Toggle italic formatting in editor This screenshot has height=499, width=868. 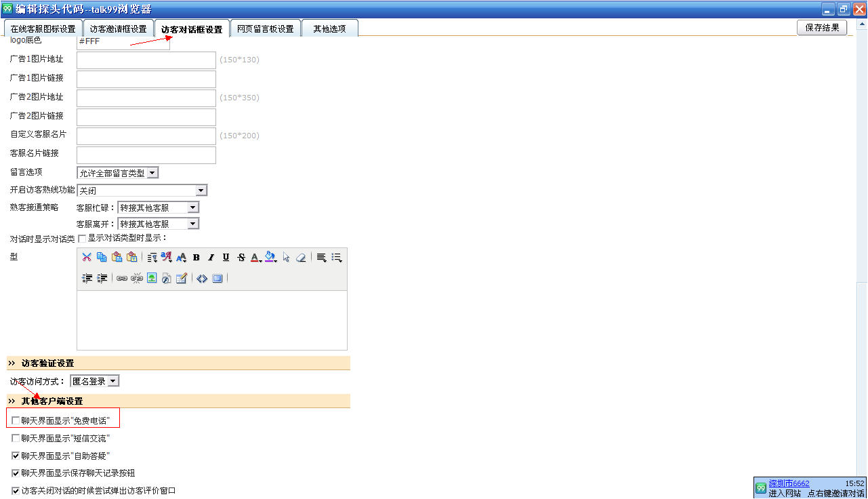click(211, 258)
